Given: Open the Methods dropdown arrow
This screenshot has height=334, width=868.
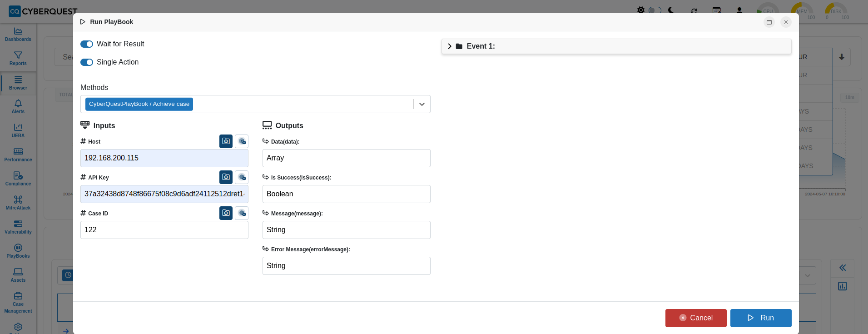Looking at the screenshot, I should point(422,104).
